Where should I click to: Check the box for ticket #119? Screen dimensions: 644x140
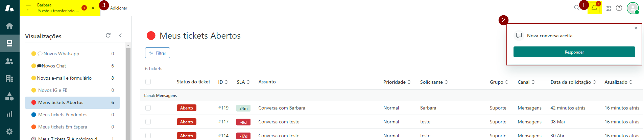[x=148, y=108]
